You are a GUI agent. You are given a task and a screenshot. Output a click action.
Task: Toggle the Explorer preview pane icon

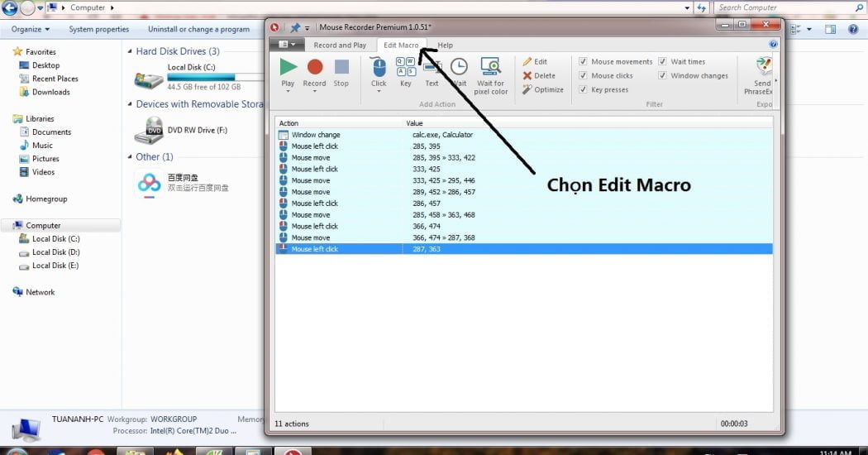[x=830, y=29]
